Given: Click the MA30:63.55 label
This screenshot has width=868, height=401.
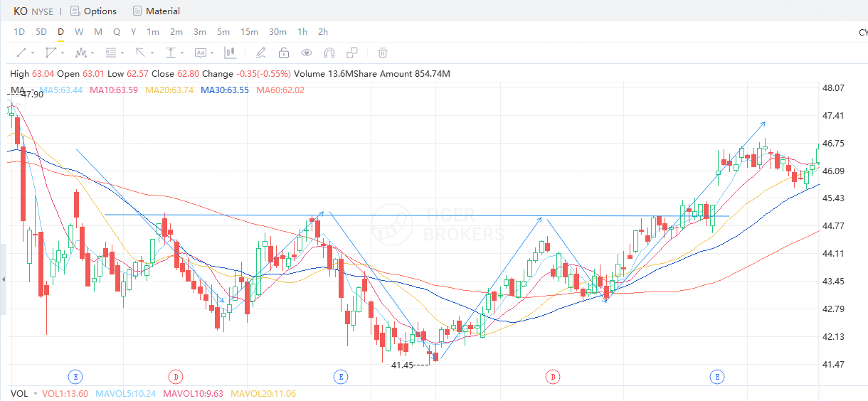Looking at the screenshot, I should (225, 90).
